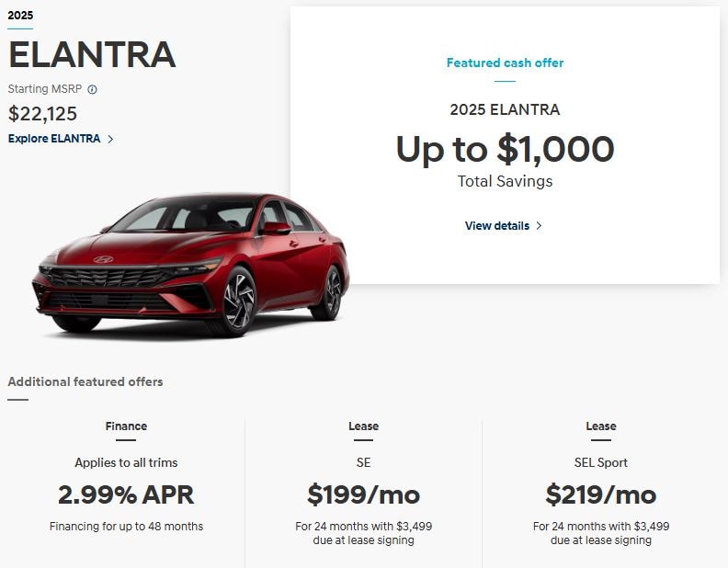Click the 2.99% APR finance offer

126,494
